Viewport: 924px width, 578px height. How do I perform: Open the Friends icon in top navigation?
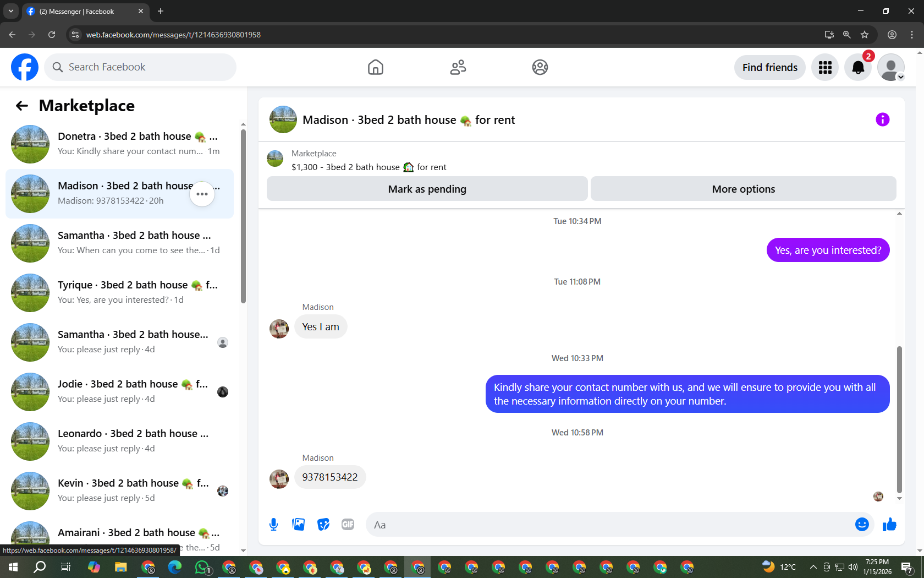coord(458,67)
